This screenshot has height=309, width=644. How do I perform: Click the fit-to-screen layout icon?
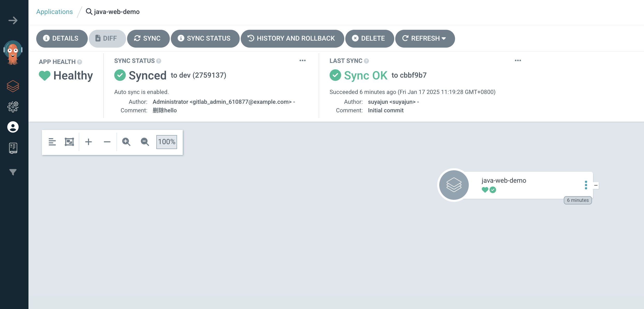(69, 142)
